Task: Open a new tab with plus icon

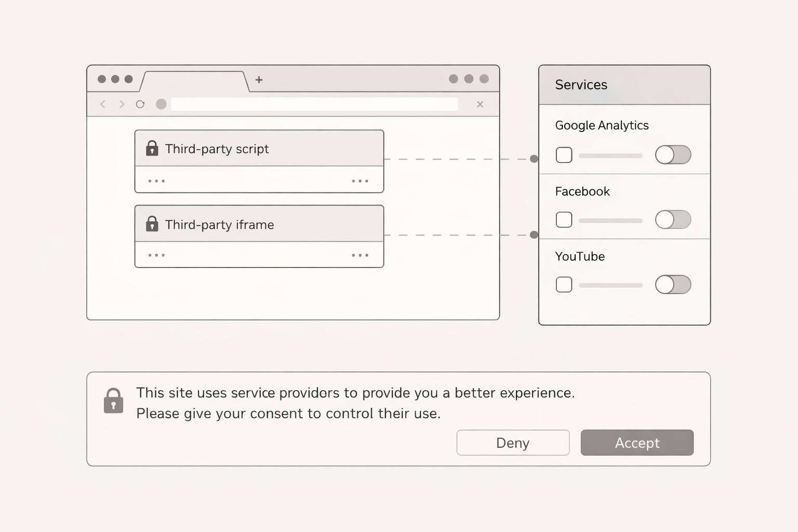Action: 259,79
